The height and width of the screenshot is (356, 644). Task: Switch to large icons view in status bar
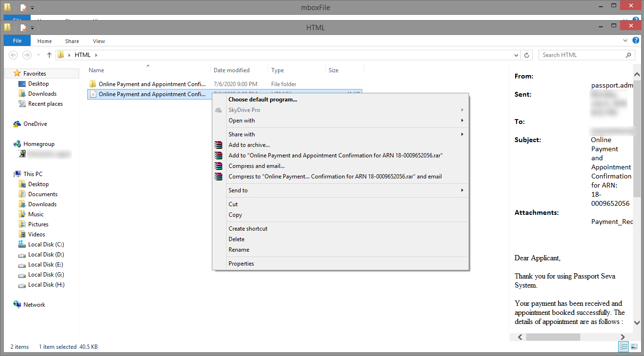[x=633, y=346]
